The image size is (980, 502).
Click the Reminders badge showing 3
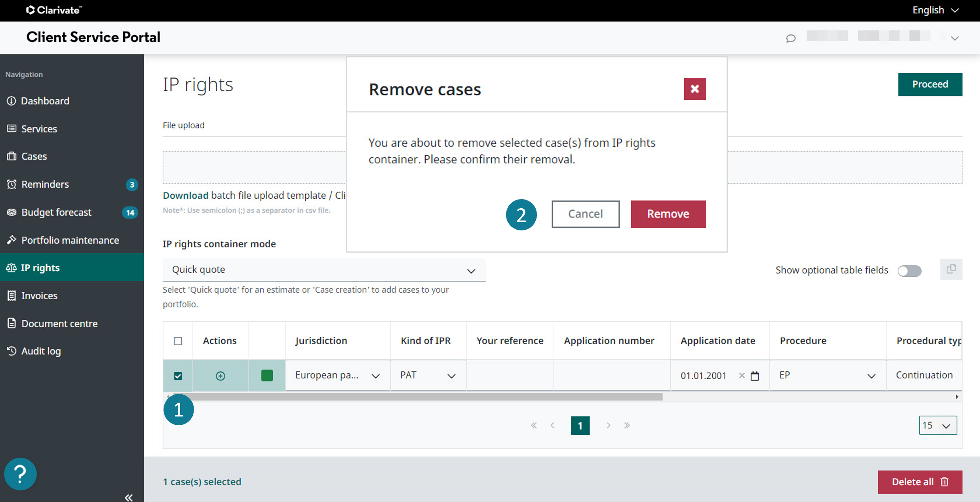(x=132, y=184)
